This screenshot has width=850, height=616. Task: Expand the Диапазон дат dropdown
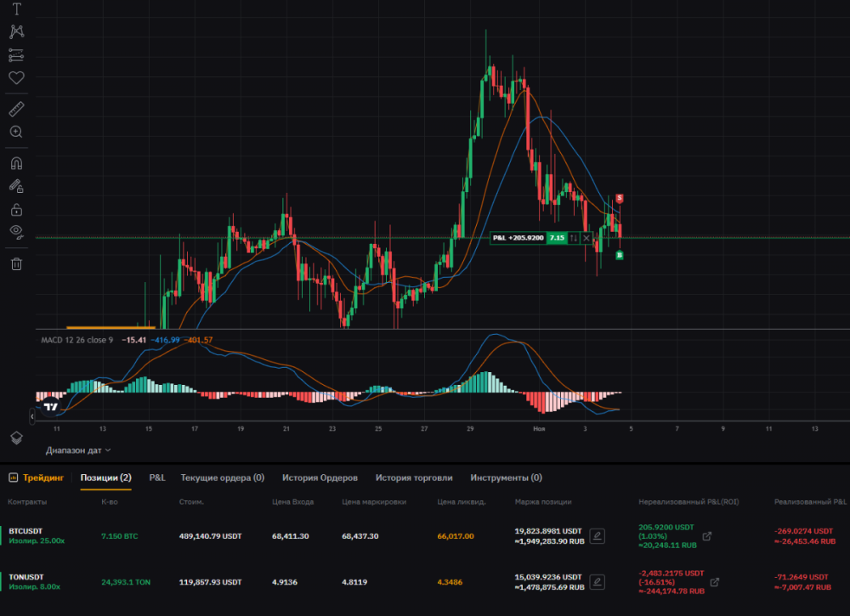79,450
